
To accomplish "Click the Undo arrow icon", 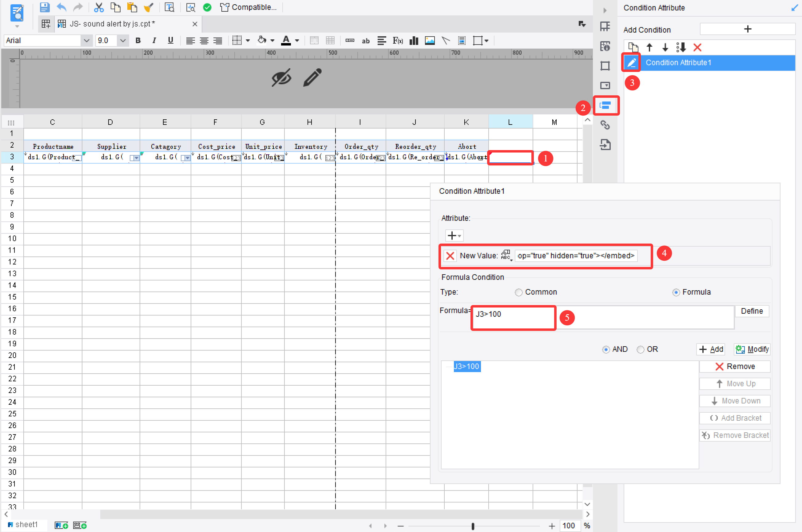I will (62, 7).
